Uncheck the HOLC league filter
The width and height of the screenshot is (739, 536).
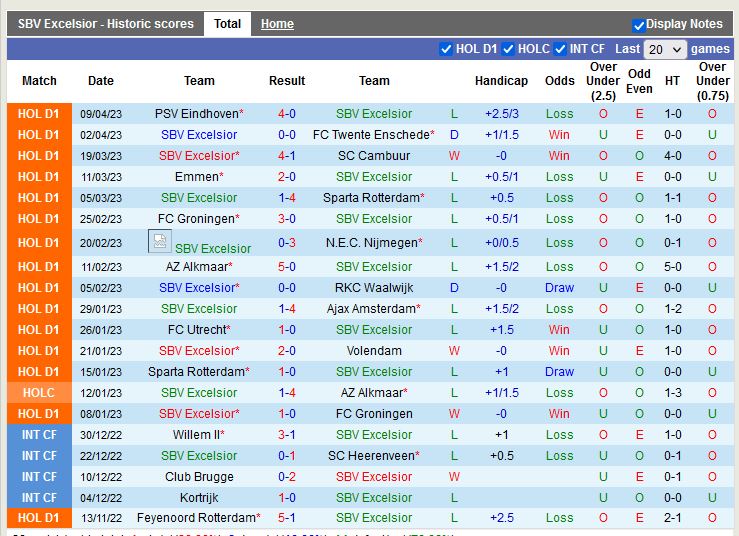coord(508,49)
